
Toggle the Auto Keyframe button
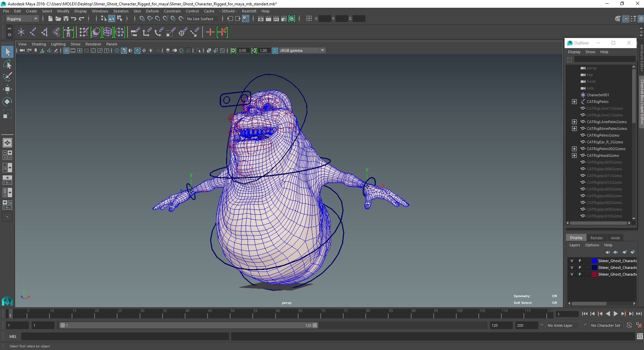(629, 325)
